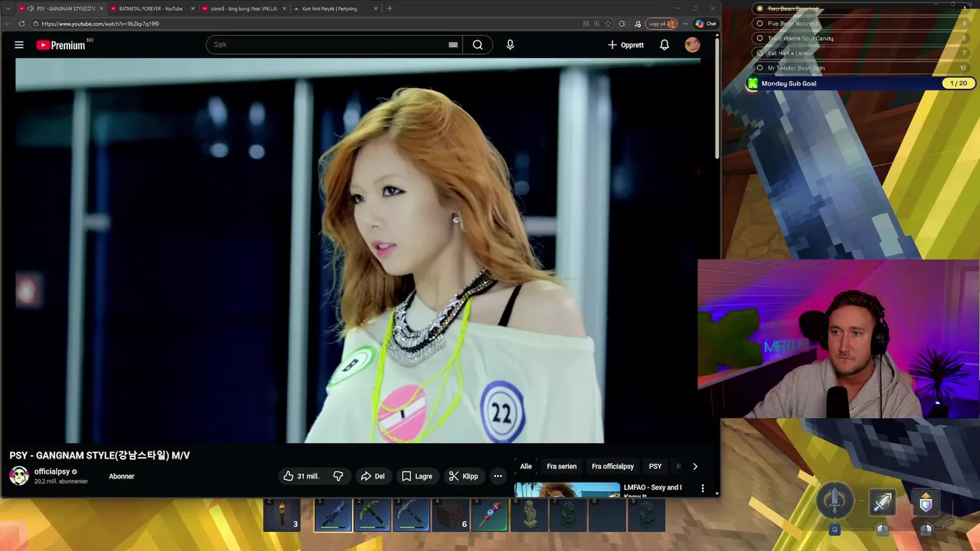This screenshot has width=980, height=551.
Task: Expand the browser tab search dropdown
Action: point(8,8)
